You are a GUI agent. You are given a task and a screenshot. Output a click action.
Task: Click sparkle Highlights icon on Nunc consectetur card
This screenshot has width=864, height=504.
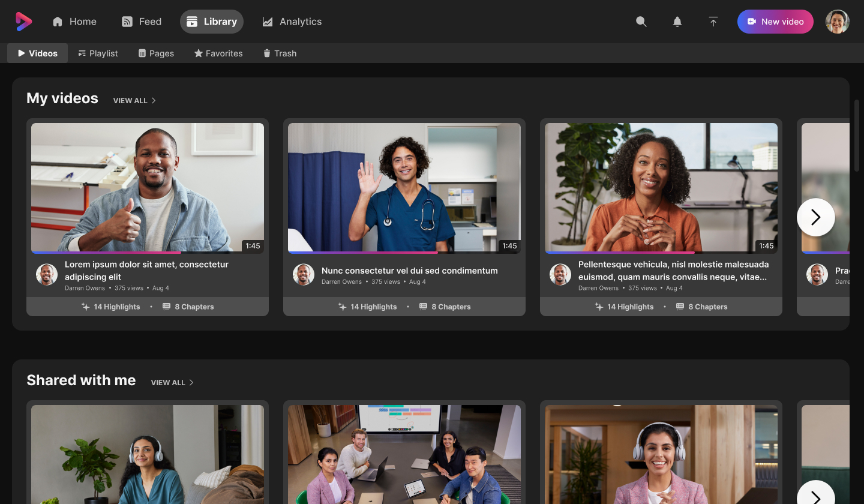click(343, 307)
